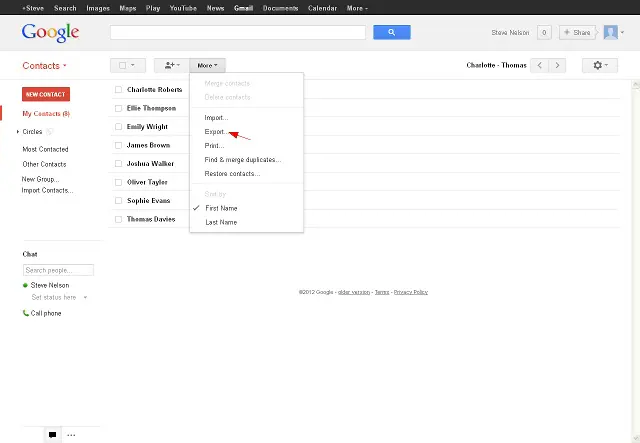This screenshot has width=640, height=443.
Task: Open contact Sophie Evans
Action: point(149,200)
